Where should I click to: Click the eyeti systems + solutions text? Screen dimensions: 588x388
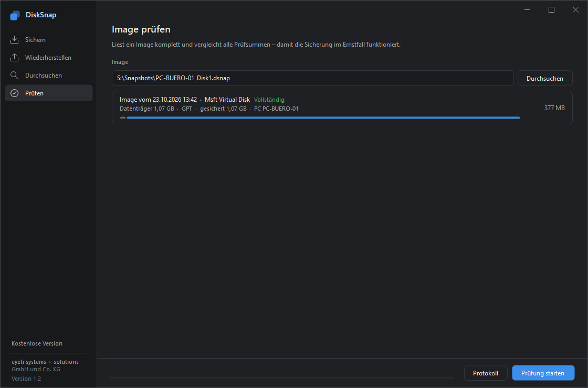pyautogui.click(x=45, y=362)
